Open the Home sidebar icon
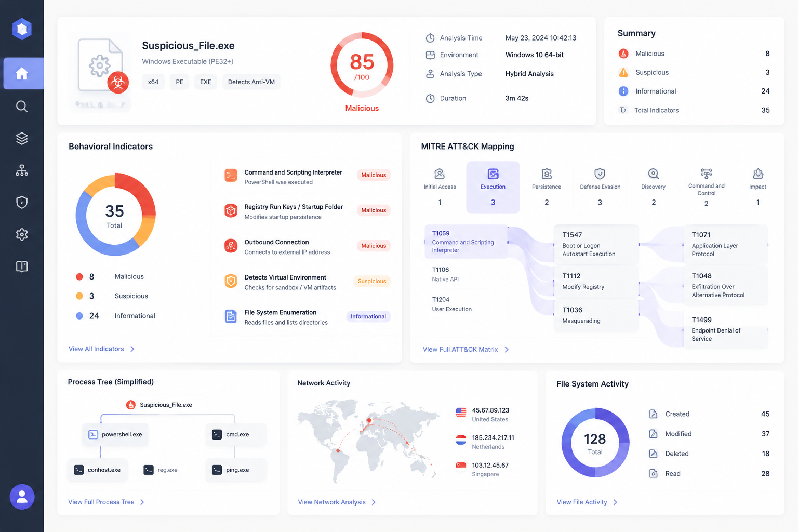 click(22, 74)
